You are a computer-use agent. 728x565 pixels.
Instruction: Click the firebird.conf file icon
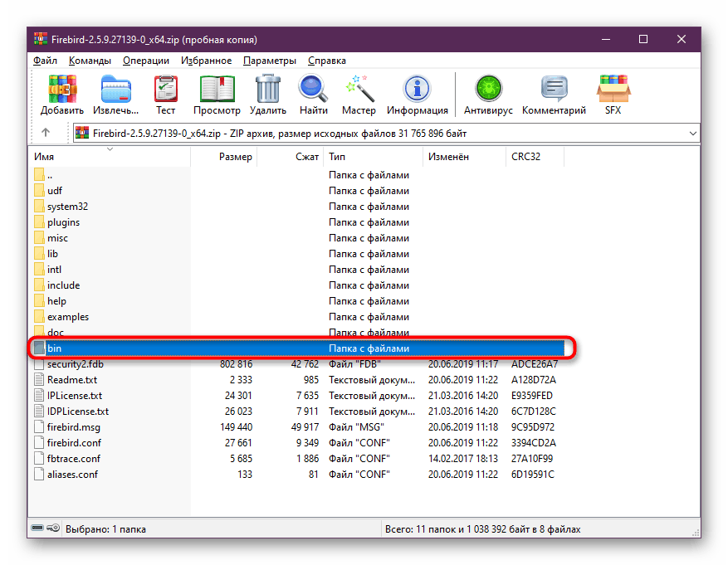tap(39, 443)
